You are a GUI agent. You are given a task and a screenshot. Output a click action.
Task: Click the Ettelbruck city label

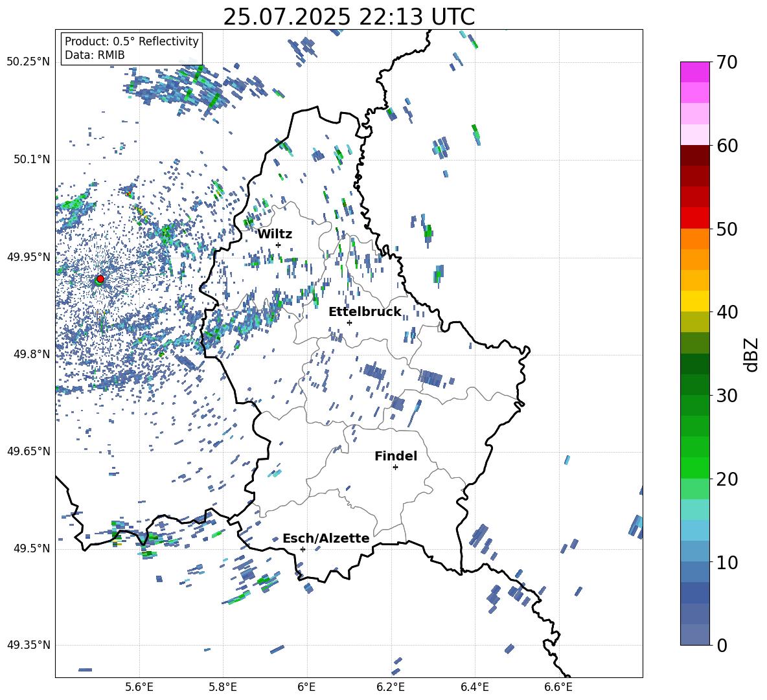click(x=365, y=311)
